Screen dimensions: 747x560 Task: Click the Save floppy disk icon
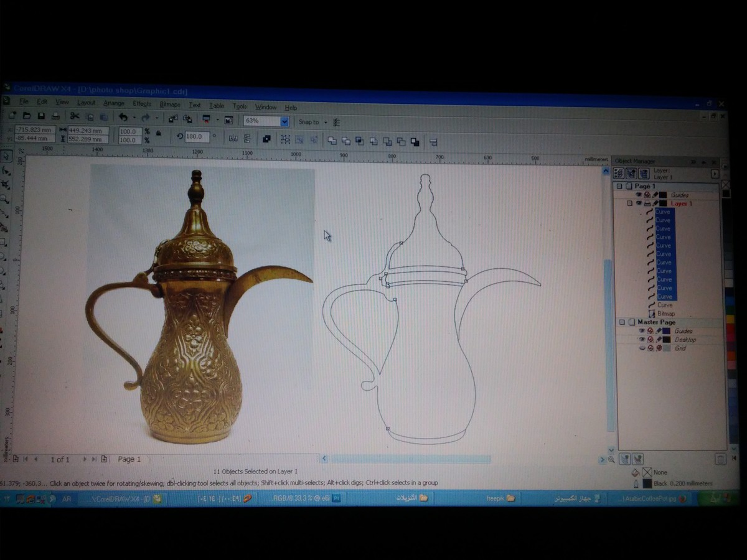click(41, 116)
